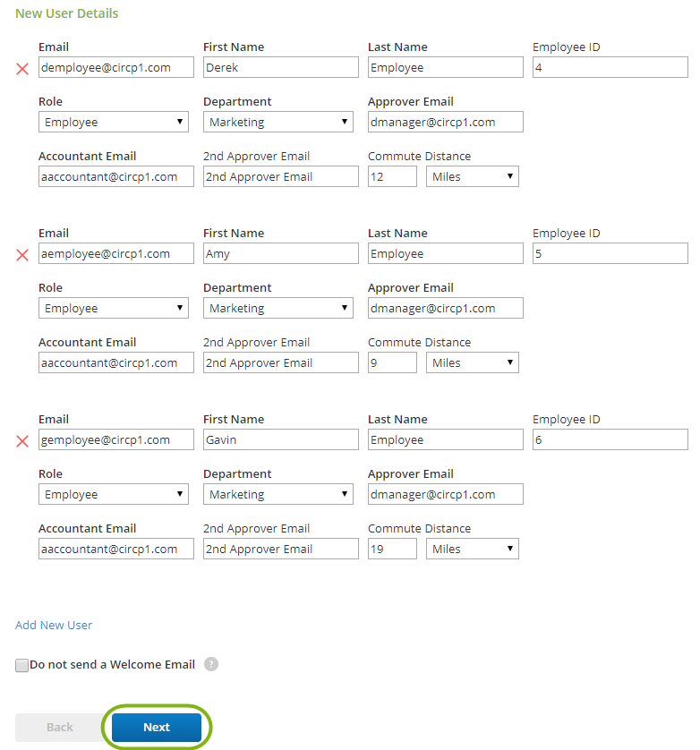The width and height of the screenshot is (700, 750).
Task: Open Derek's Department dropdown
Action: [277, 121]
